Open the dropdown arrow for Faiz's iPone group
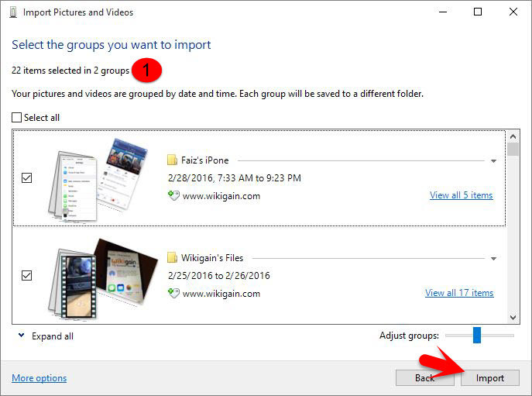532x396 pixels. [x=493, y=161]
